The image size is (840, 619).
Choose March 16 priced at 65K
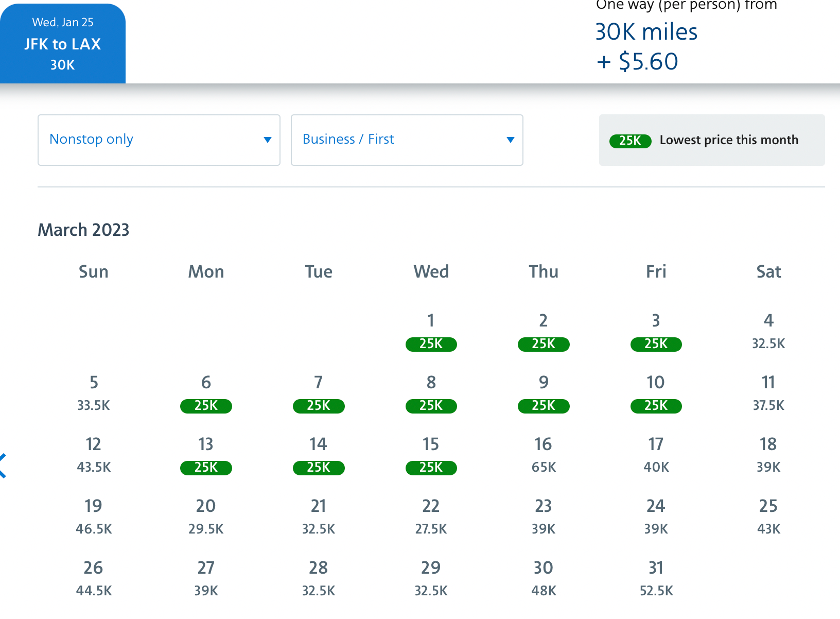click(x=543, y=456)
